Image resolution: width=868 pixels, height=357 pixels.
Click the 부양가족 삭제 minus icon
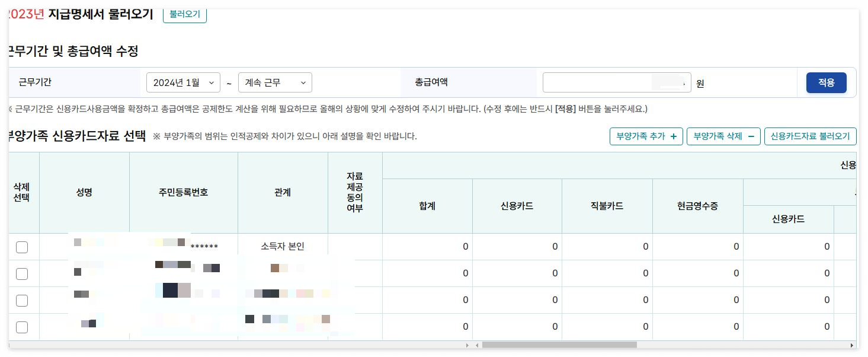(750, 136)
